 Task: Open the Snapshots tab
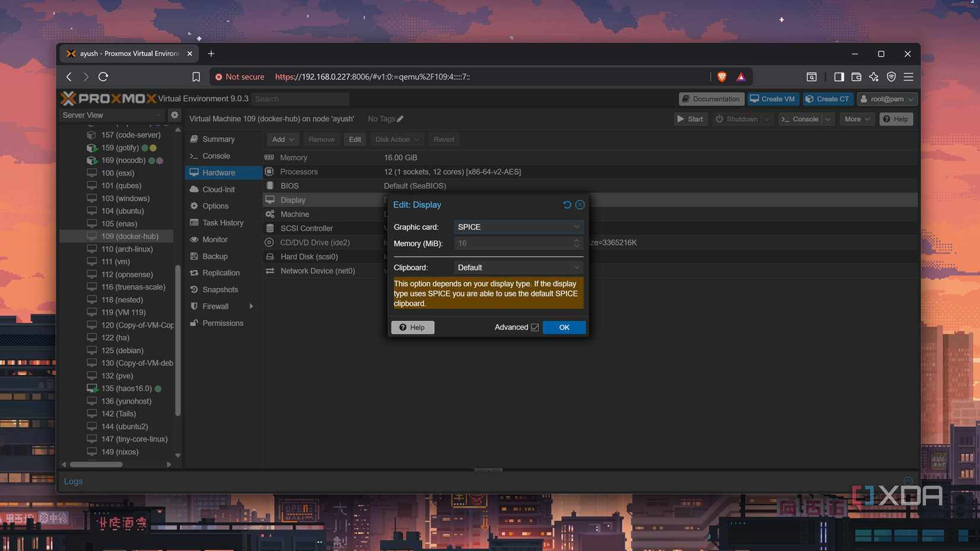220,290
